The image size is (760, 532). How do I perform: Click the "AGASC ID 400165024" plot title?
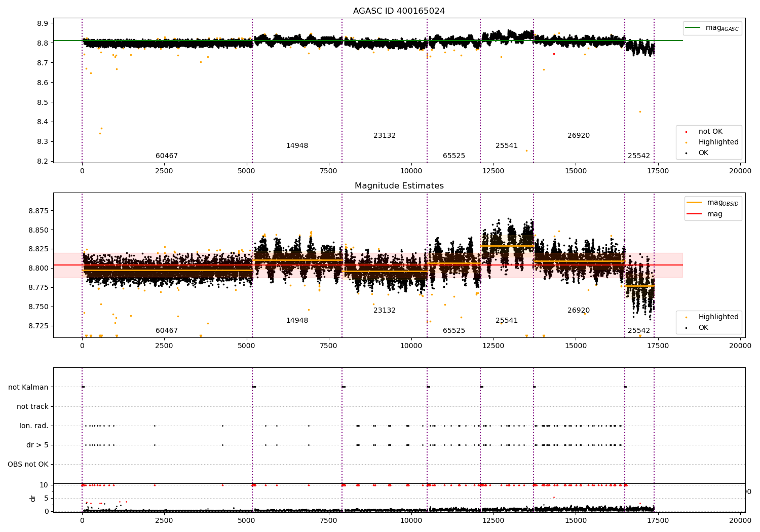399,11
